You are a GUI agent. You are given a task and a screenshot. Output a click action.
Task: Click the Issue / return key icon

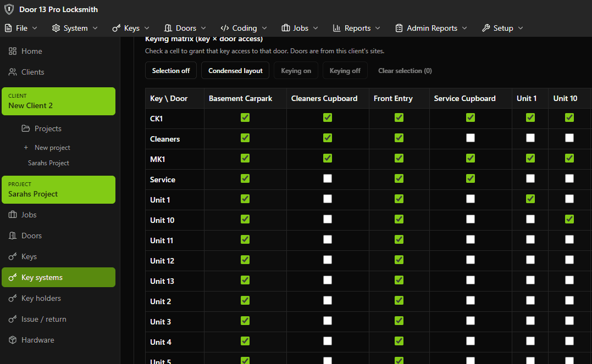[x=13, y=319]
